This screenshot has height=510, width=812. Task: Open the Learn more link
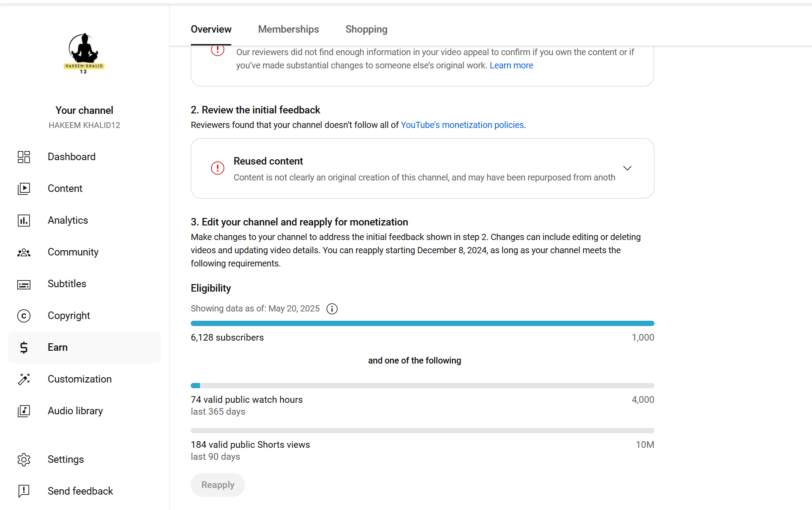pyautogui.click(x=511, y=65)
